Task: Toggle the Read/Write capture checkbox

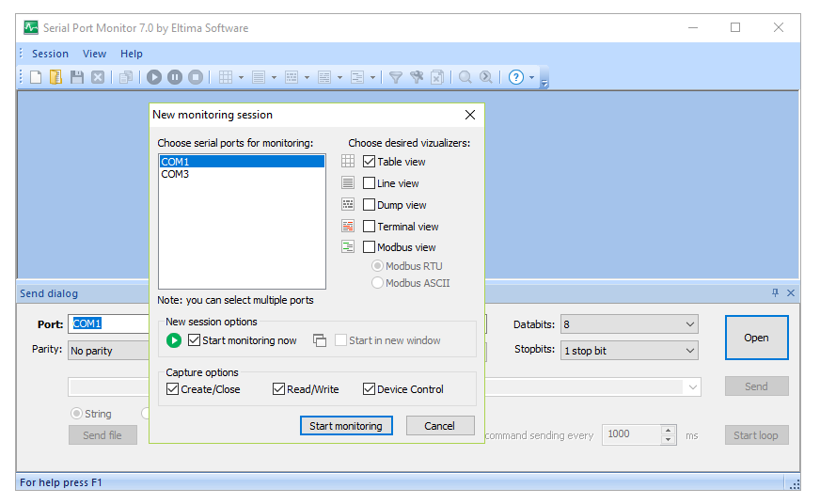Action: 278,389
